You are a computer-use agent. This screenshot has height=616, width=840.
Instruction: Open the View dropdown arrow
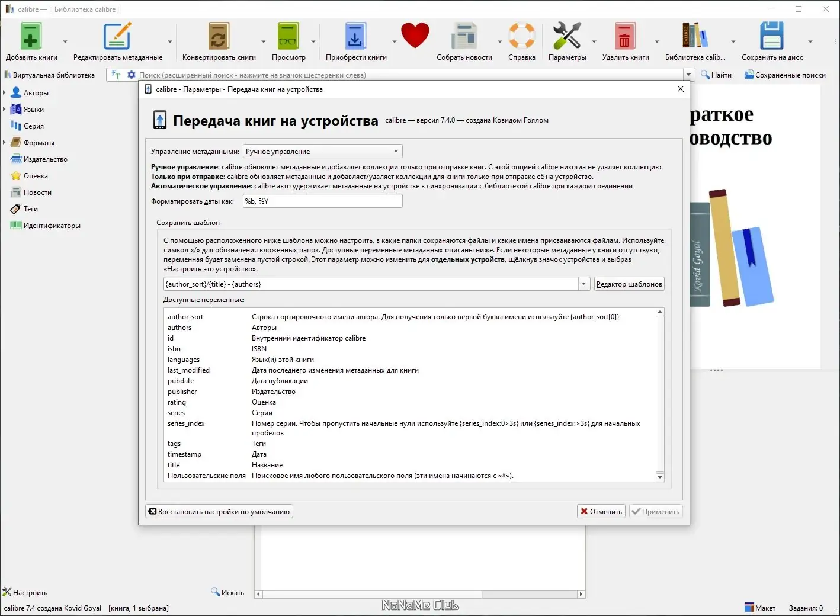pos(313,41)
